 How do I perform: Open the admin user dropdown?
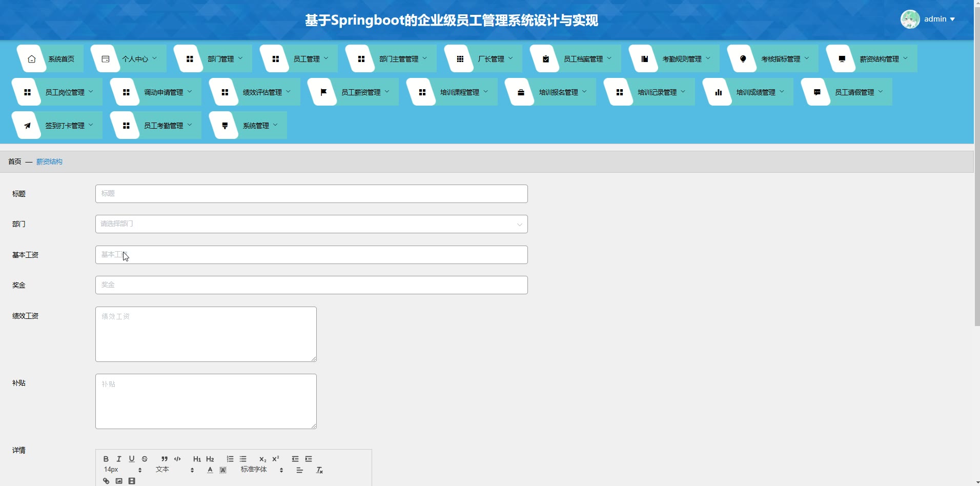[x=940, y=19]
